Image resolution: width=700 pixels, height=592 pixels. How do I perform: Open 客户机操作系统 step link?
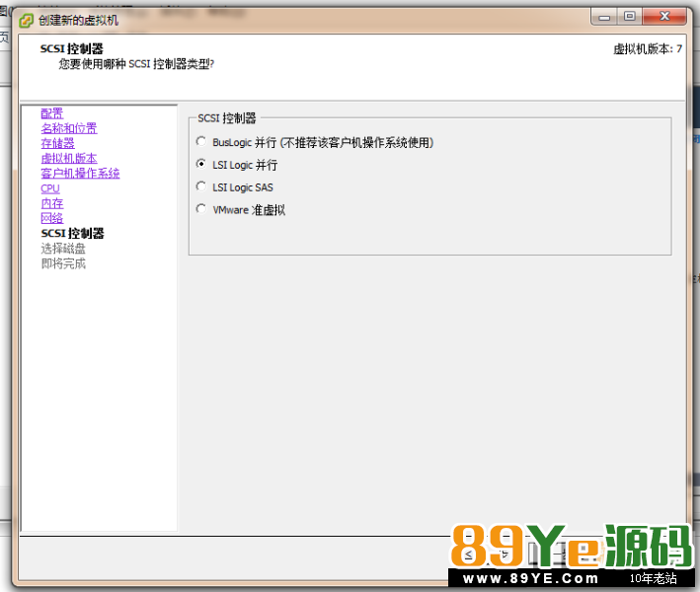pyautogui.click(x=80, y=173)
